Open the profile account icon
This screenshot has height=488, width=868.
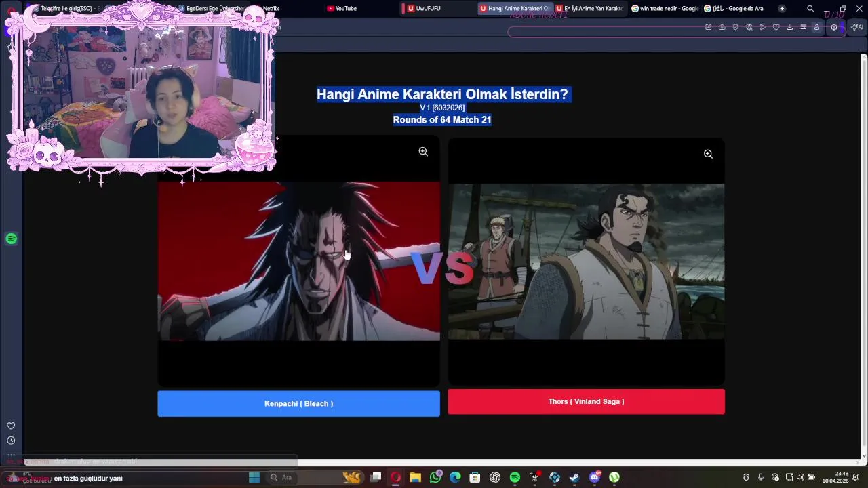(x=816, y=27)
